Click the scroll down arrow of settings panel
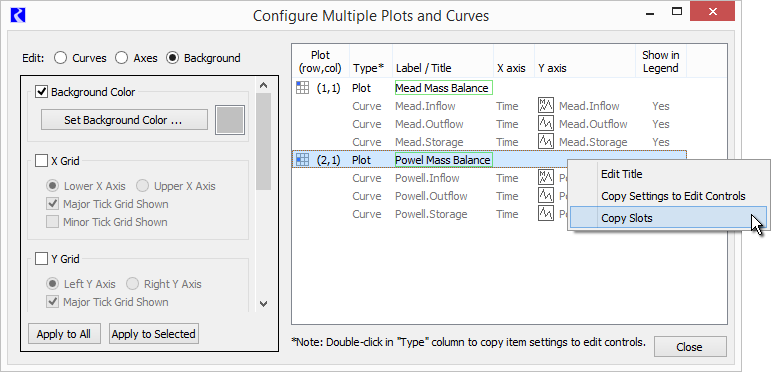771x372 pixels. tap(264, 304)
